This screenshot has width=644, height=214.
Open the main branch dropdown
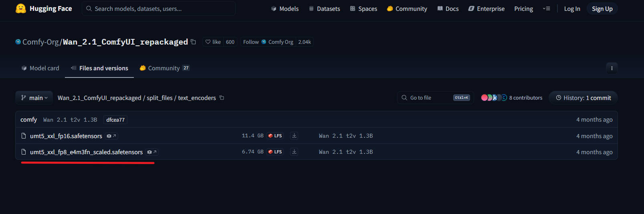34,98
